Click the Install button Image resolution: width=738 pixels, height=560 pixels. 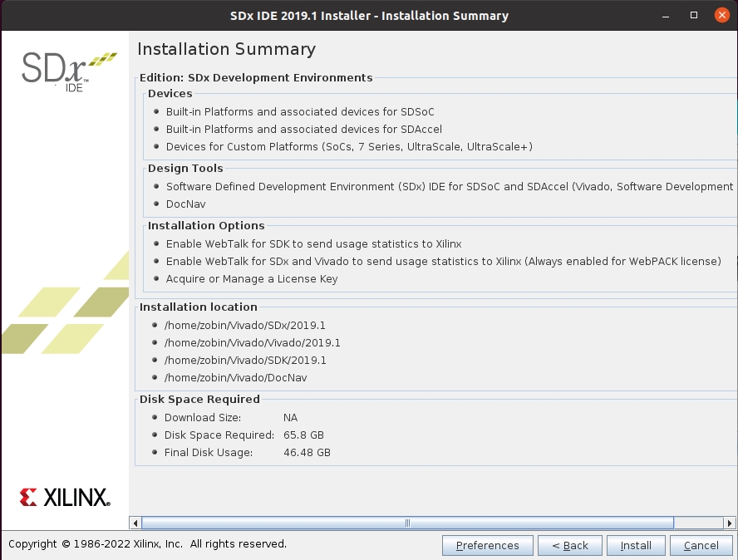636,546
